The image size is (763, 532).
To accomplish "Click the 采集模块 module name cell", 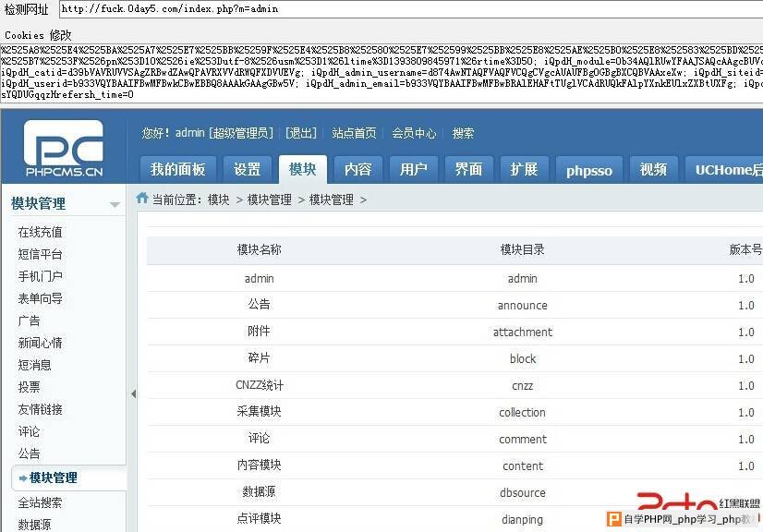I will coord(259,411).
